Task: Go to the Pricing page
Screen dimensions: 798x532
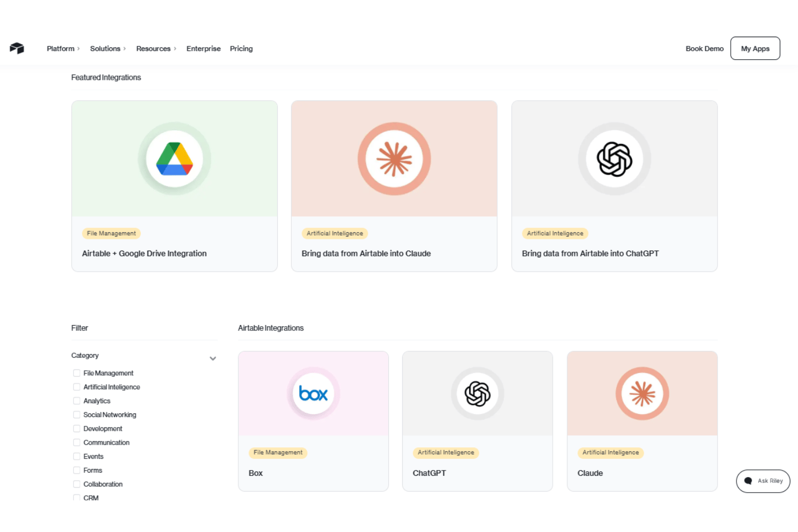Action: pos(241,49)
